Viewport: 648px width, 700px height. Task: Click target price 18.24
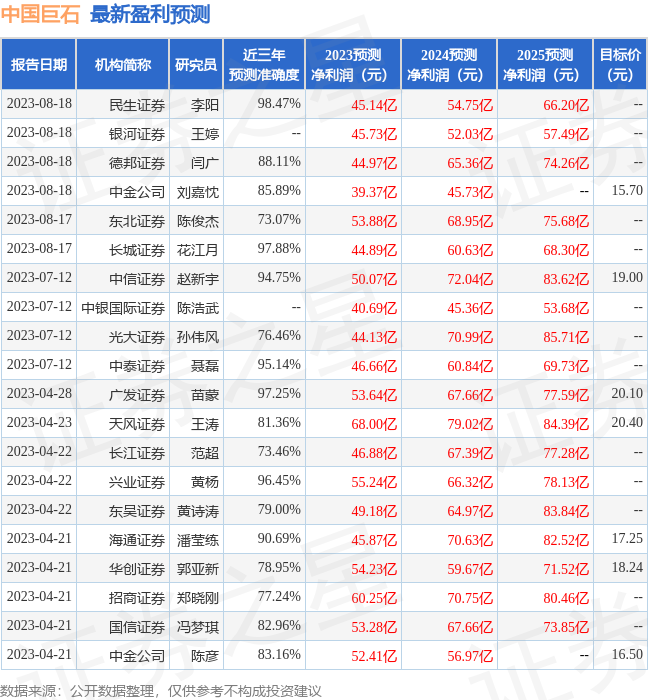(627, 567)
